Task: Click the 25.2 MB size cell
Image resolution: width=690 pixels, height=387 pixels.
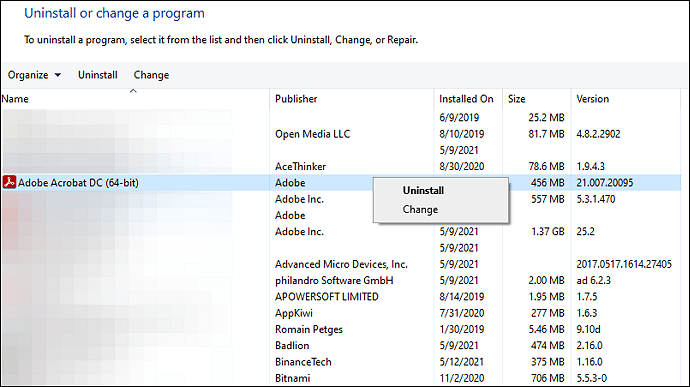Action: pyautogui.click(x=546, y=118)
